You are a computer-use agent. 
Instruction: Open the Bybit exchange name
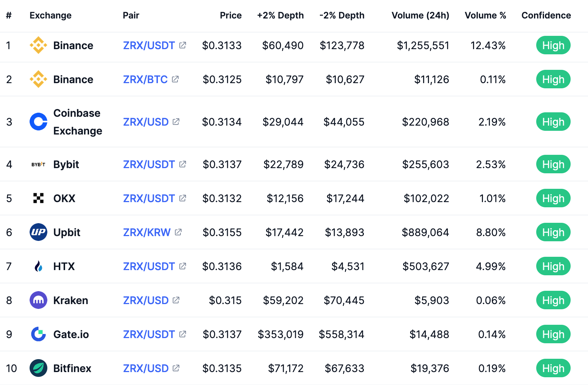pyautogui.click(x=66, y=164)
